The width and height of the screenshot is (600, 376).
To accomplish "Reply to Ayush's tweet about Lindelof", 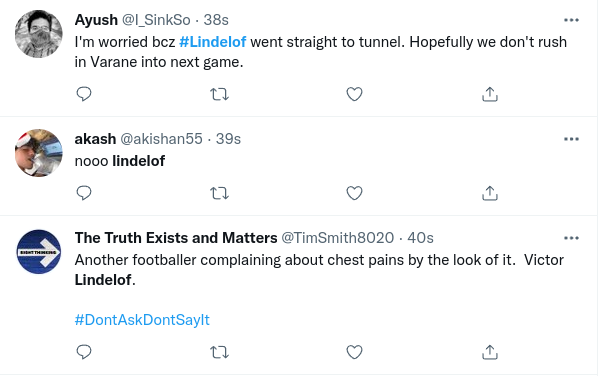I will click(84, 94).
